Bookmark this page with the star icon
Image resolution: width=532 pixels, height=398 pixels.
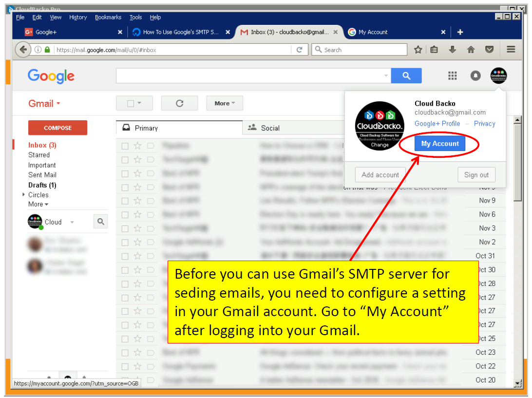pos(418,50)
